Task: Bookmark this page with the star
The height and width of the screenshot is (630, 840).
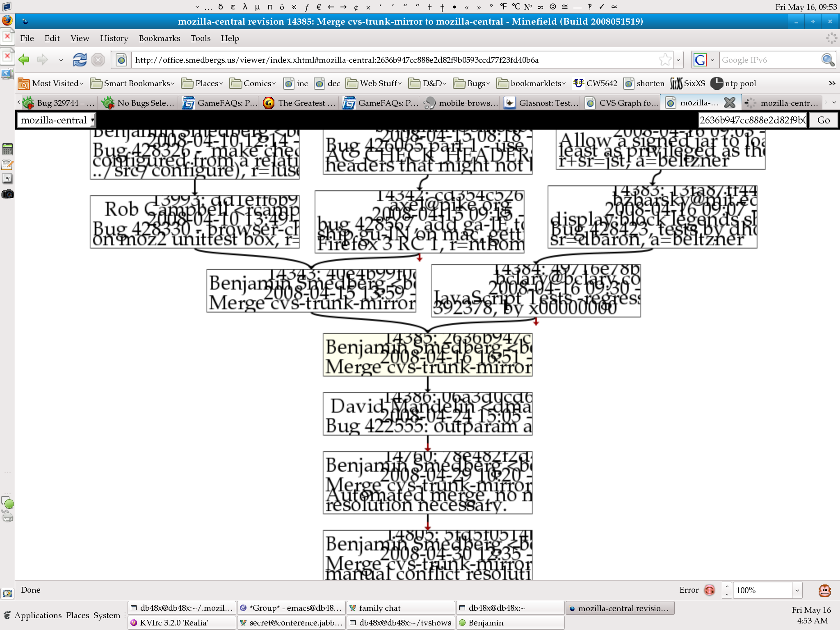Action: point(665,60)
